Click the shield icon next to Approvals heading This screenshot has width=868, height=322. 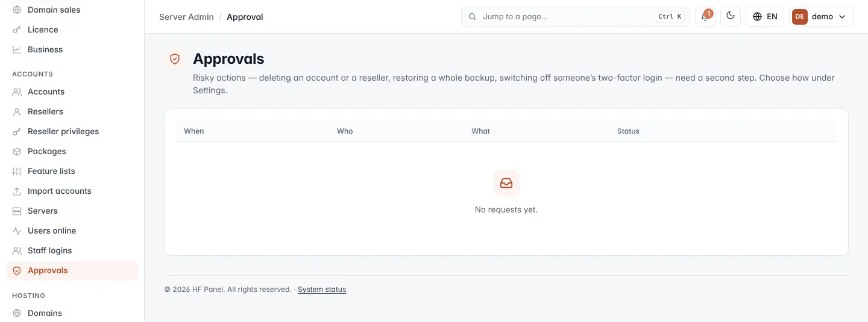[175, 59]
